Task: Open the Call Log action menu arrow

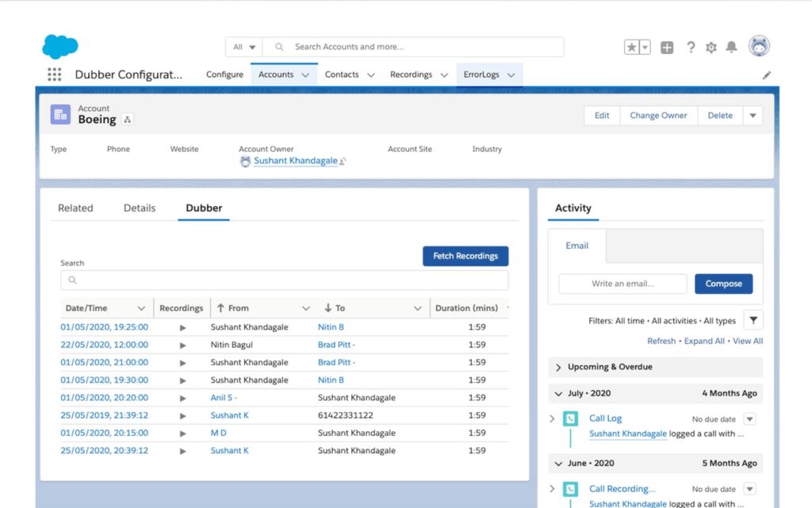Action: [750, 418]
